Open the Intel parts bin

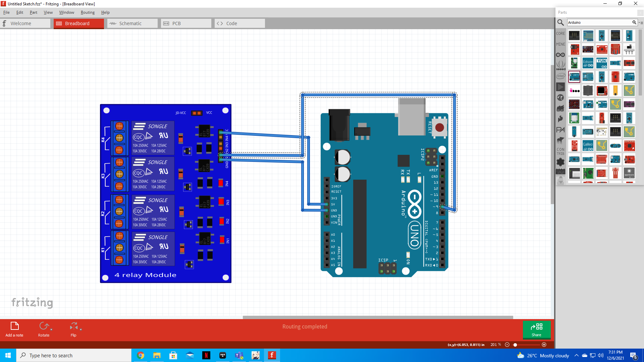[560, 76]
